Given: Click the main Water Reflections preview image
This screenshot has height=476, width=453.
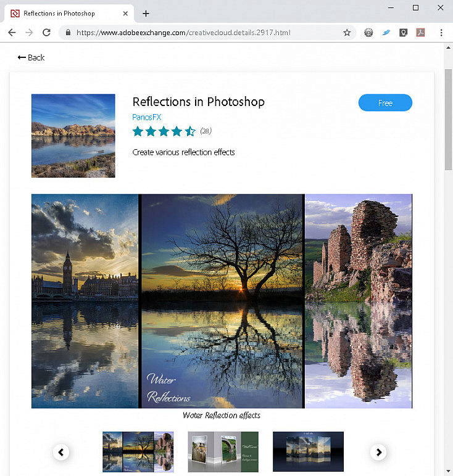Looking at the screenshot, I should point(222,301).
